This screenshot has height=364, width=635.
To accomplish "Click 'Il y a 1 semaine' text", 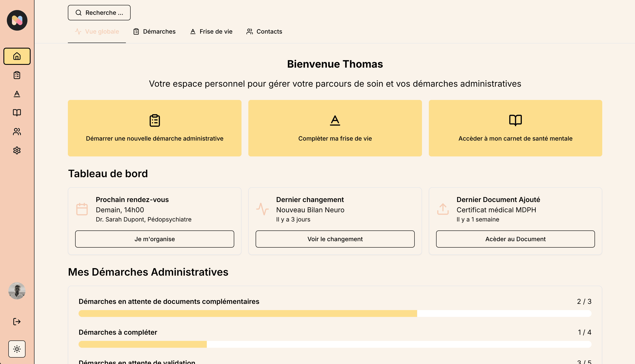I will (x=478, y=220).
